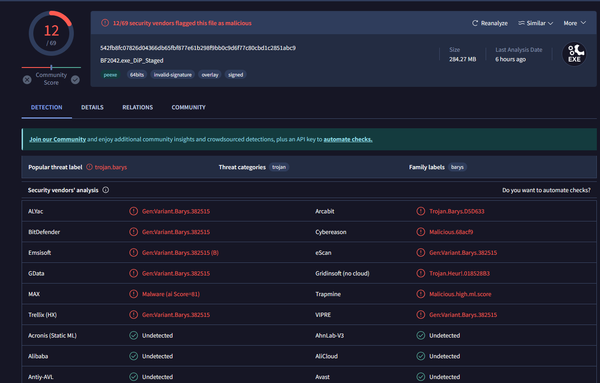Click the ALYac vendor name

pyautogui.click(x=36, y=211)
